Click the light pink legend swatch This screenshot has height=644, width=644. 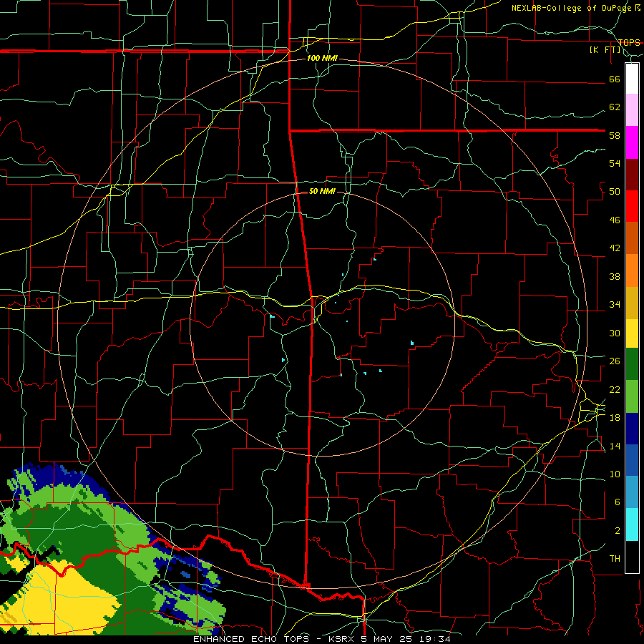click(x=632, y=110)
